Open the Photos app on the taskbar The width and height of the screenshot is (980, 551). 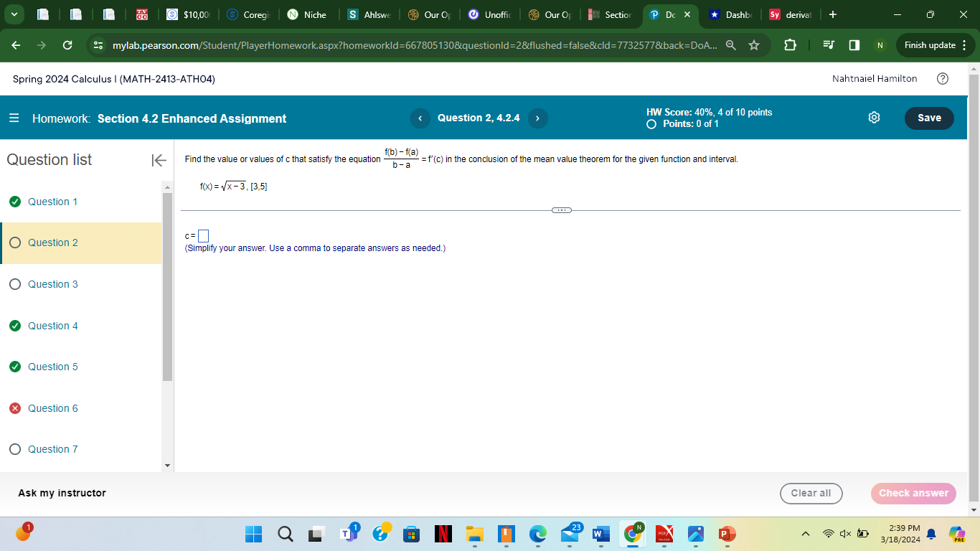pos(695,534)
